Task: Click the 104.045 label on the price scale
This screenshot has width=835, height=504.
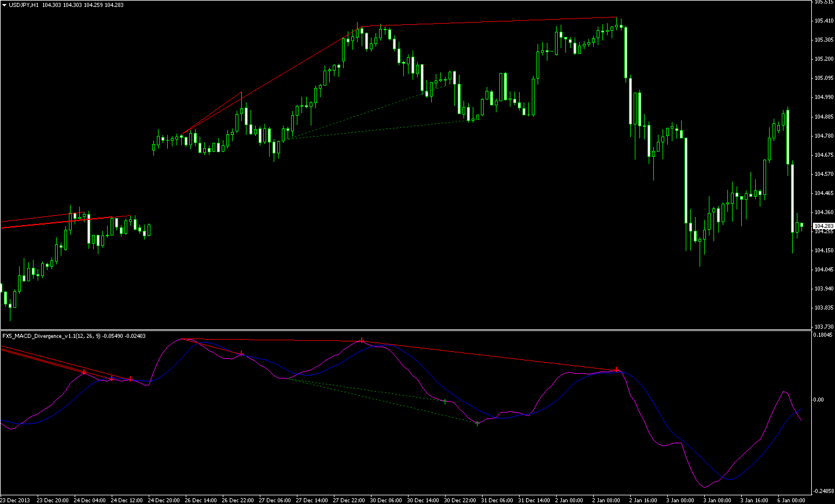Action: (x=823, y=270)
